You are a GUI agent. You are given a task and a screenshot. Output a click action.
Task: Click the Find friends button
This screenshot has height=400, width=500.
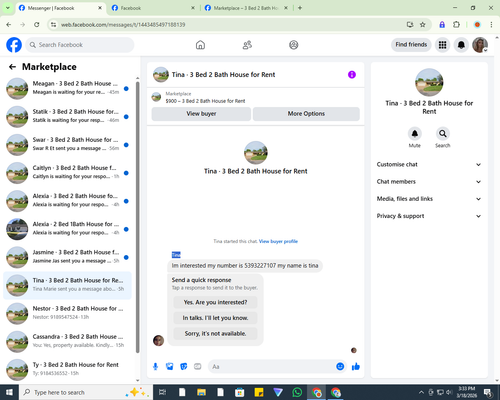411,45
